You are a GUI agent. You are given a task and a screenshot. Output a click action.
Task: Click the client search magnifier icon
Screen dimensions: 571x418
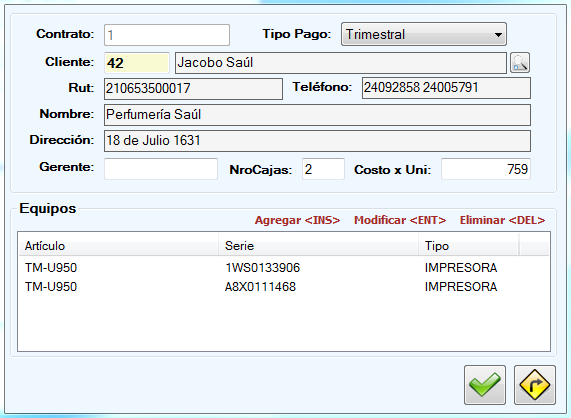(520, 63)
